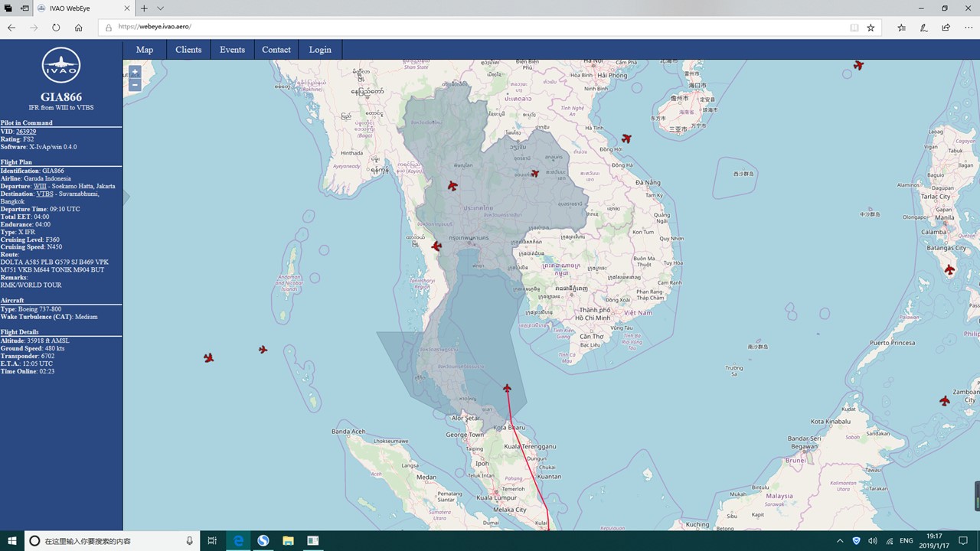Open a new browser tab
The height and width of the screenshot is (551, 980).
click(x=144, y=8)
